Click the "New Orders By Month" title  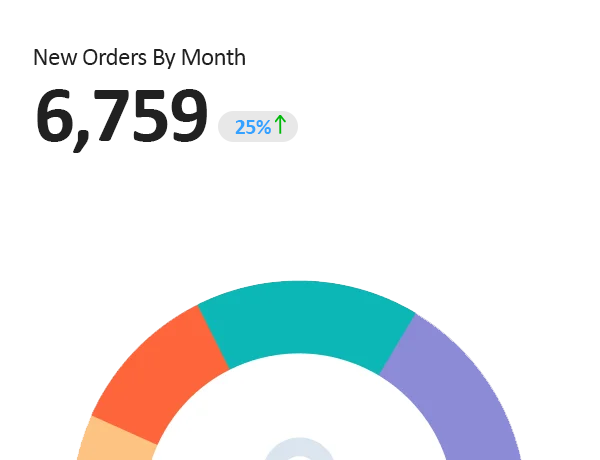click(139, 57)
